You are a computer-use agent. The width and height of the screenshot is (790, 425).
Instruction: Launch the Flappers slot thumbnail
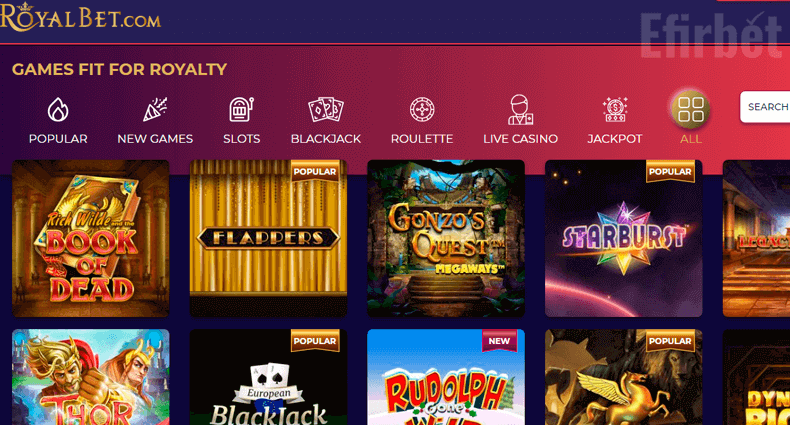[x=268, y=239]
